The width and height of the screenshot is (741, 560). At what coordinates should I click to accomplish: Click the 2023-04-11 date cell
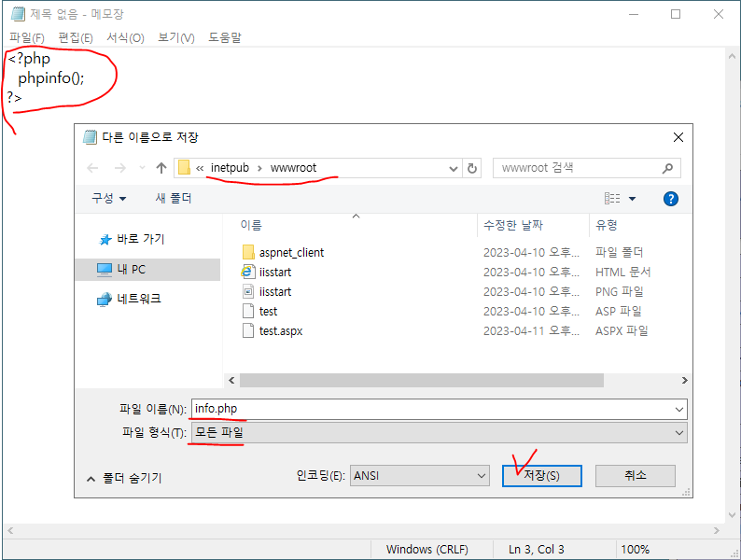click(531, 330)
